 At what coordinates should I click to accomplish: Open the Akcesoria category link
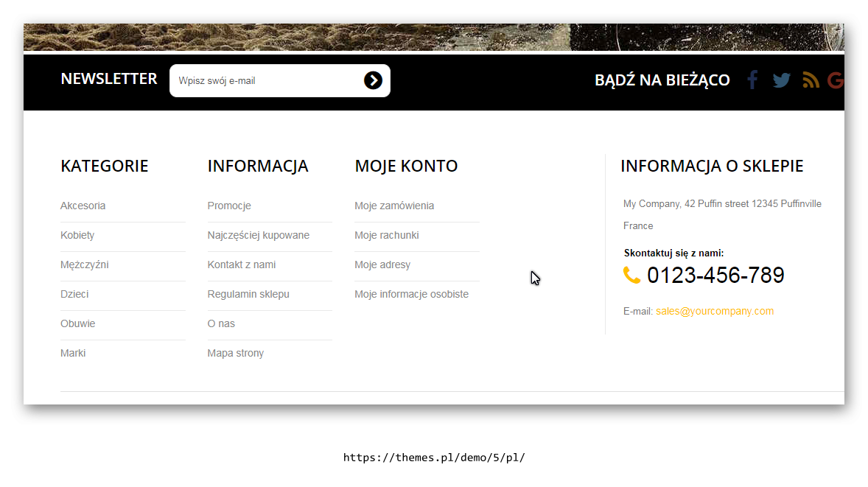pos(83,206)
